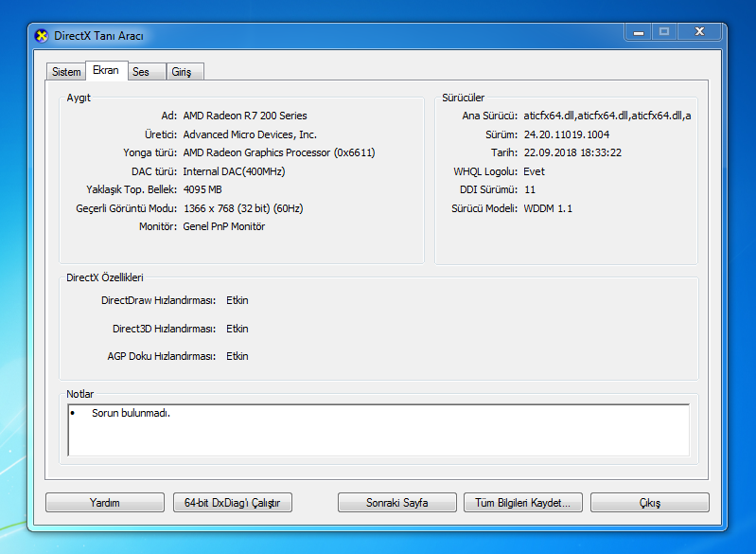The image size is (756, 554).
Task: Click the Sürücü Modeli label
Action: (x=484, y=208)
